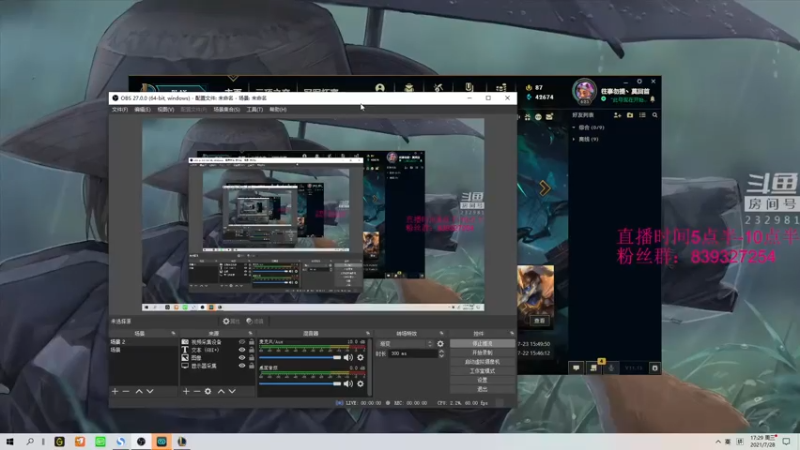The width and height of the screenshot is (800, 450).
Task: Toggle the lock of 显示器采集 source
Action: point(252,366)
